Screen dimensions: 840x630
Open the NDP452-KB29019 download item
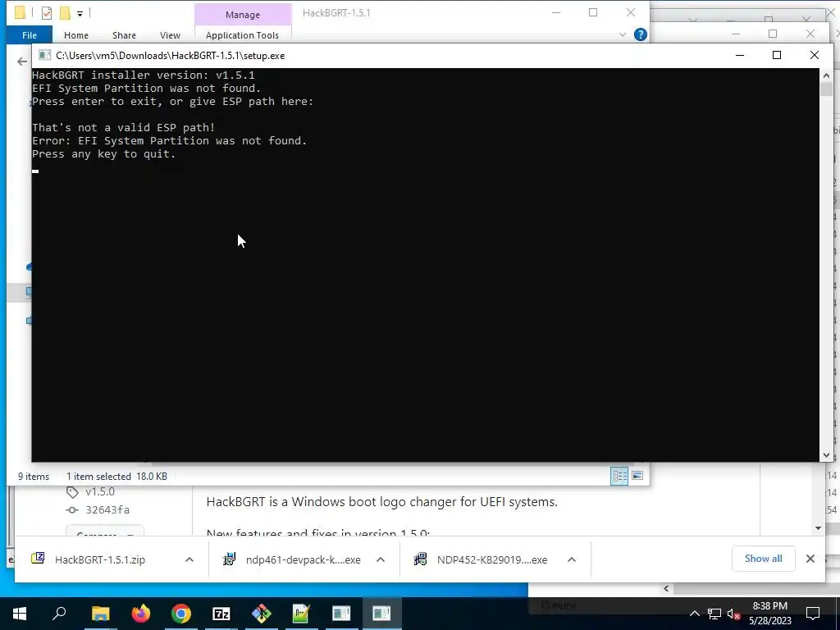[492, 559]
